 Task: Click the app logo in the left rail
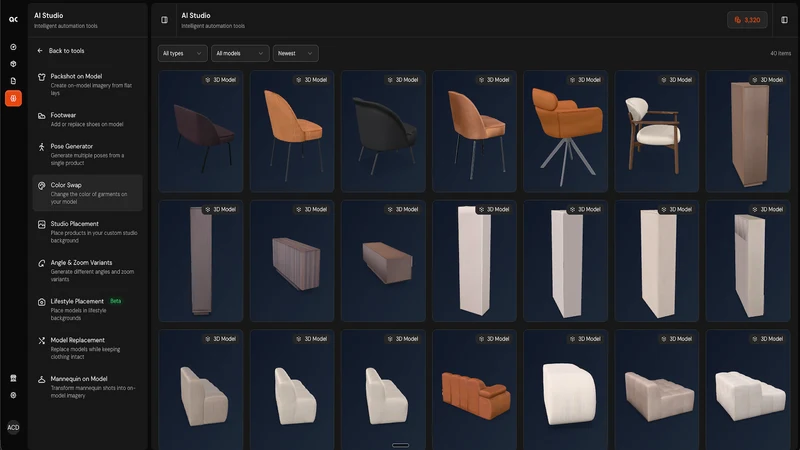tap(13, 19)
